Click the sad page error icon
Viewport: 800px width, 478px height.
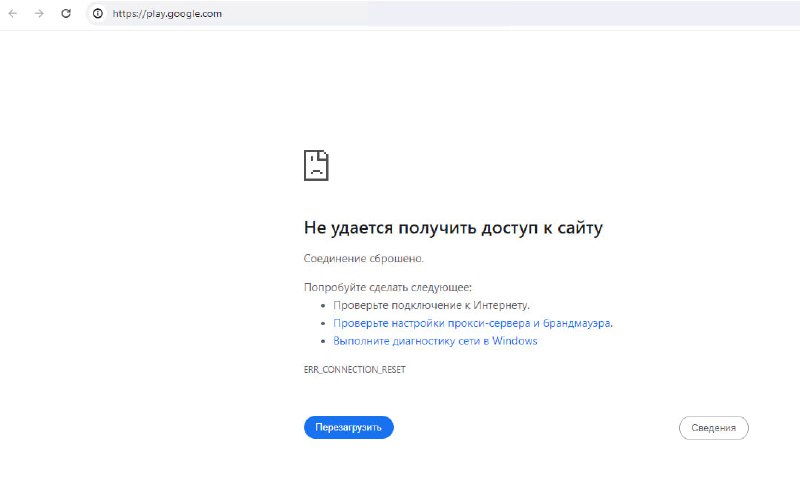pos(316,165)
